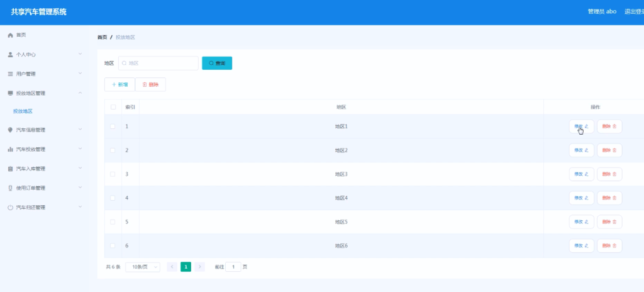This screenshot has width=644, height=292.
Task: Collapse the 投放地区管理 menu chevron
Action: [x=80, y=93]
